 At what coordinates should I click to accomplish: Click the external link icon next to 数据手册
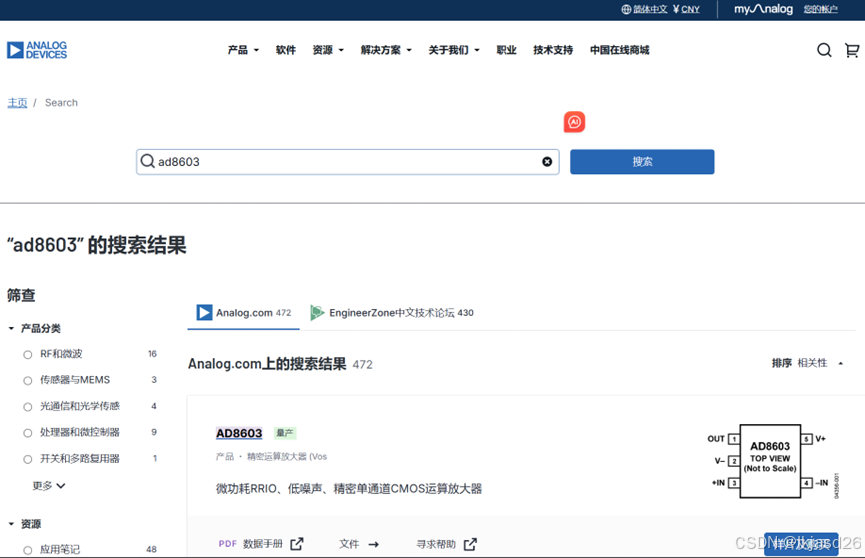297,544
